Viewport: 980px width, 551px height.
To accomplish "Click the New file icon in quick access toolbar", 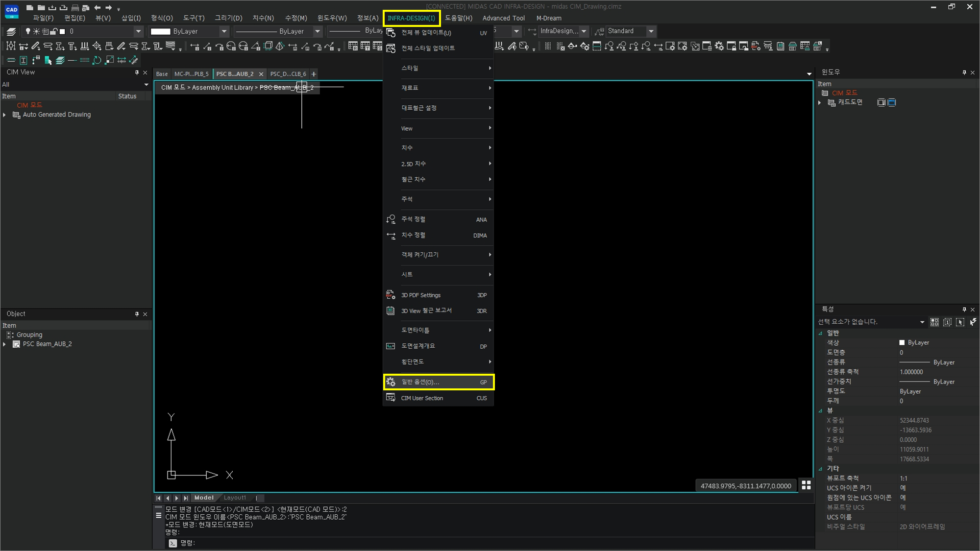I will pyautogui.click(x=30, y=7).
